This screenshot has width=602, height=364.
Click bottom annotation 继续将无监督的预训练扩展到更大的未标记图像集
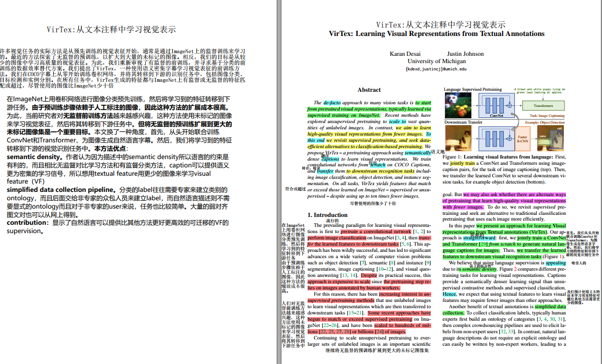click(377, 350)
